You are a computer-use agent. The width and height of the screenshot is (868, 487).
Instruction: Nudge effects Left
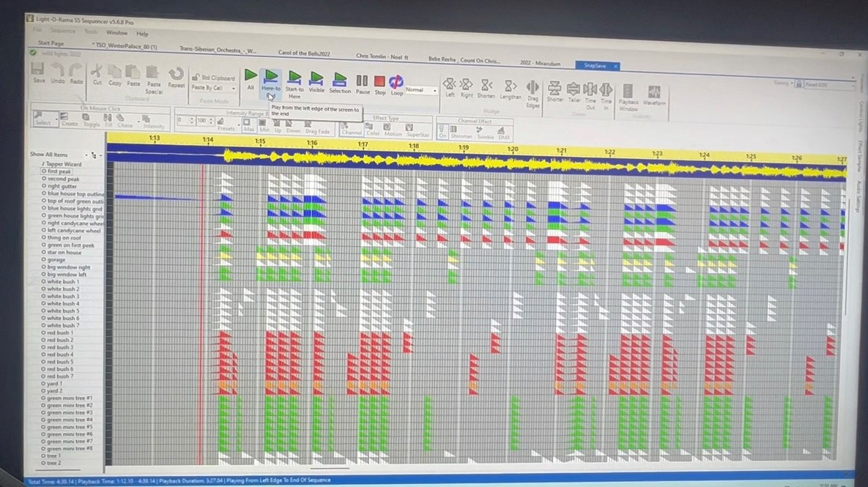(450, 87)
